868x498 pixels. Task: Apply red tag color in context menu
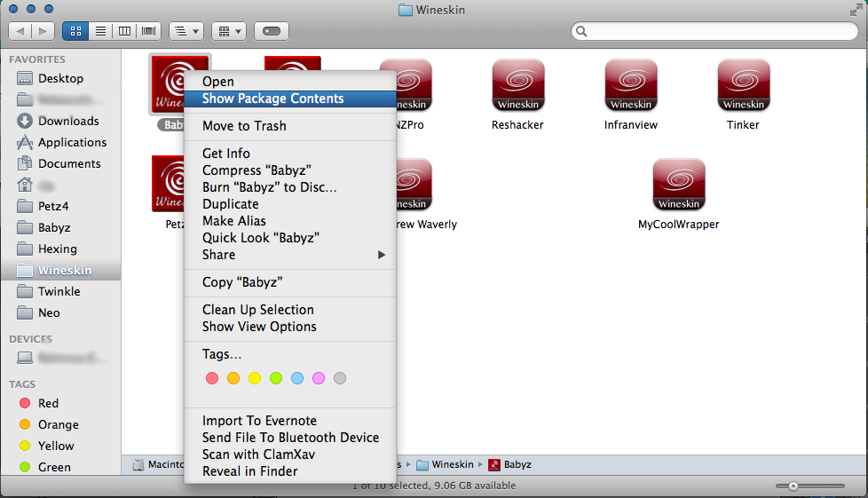[x=212, y=378]
